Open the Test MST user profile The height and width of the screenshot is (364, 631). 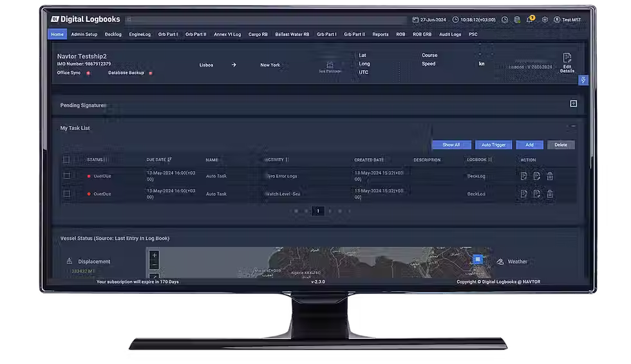[567, 20]
